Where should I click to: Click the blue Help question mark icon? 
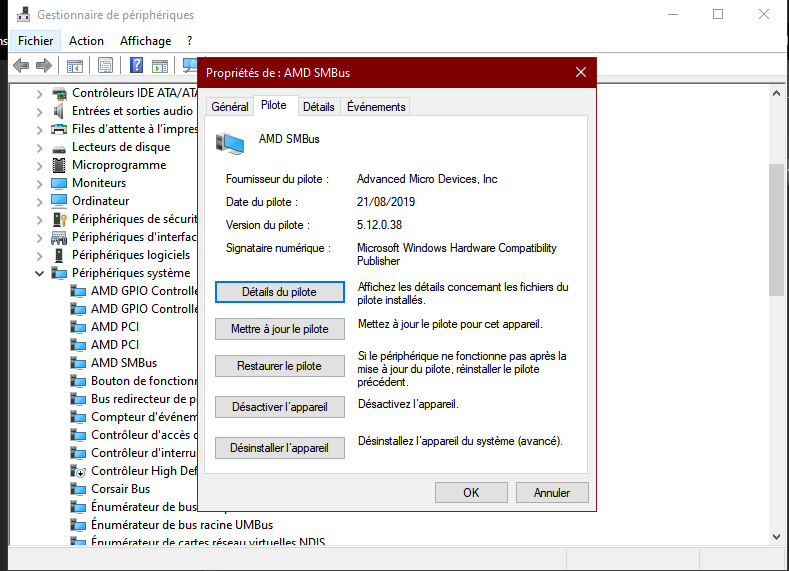pos(136,65)
